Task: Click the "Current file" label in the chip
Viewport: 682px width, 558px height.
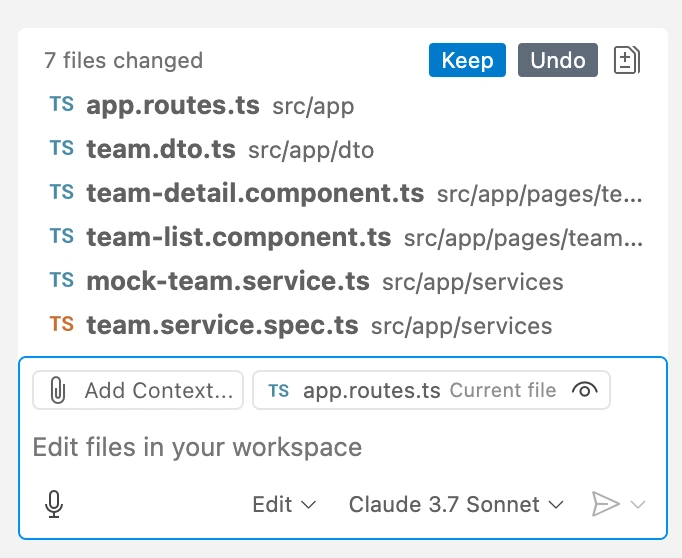Action: (x=503, y=390)
